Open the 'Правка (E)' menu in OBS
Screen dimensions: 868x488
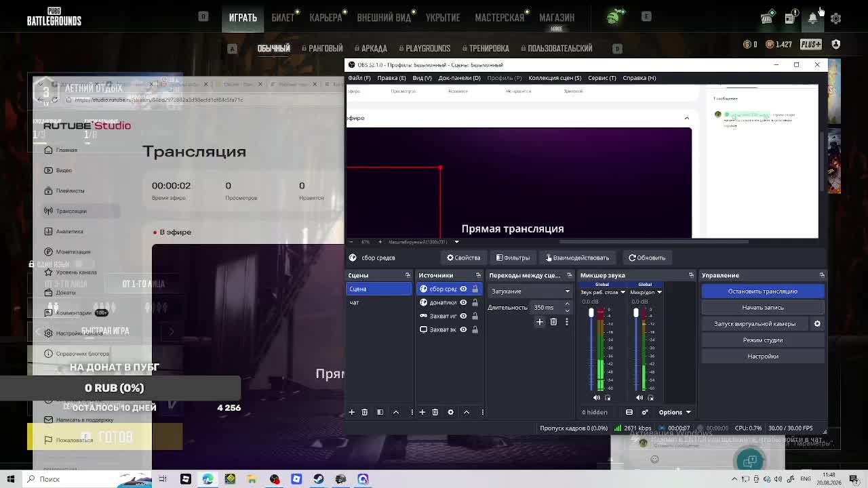pyautogui.click(x=391, y=78)
